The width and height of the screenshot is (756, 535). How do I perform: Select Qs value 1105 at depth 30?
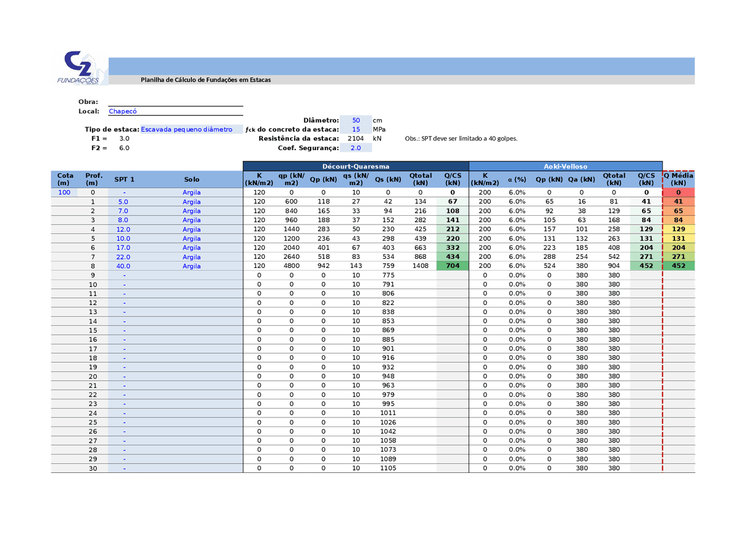point(388,468)
